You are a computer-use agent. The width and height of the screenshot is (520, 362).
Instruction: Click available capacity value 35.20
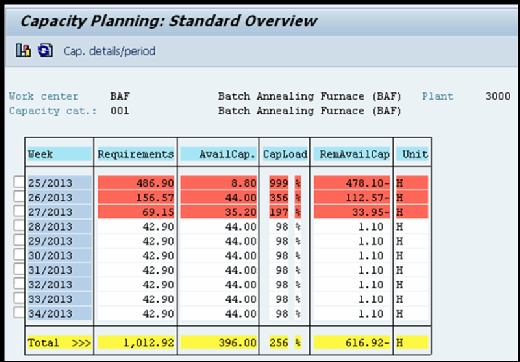tap(219, 212)
